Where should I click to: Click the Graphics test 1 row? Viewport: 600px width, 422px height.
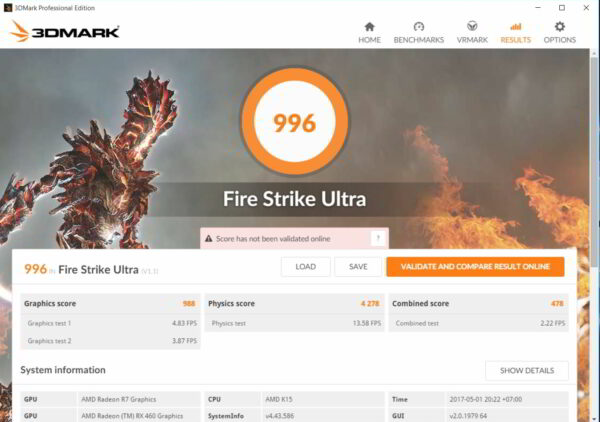(110, 323)
